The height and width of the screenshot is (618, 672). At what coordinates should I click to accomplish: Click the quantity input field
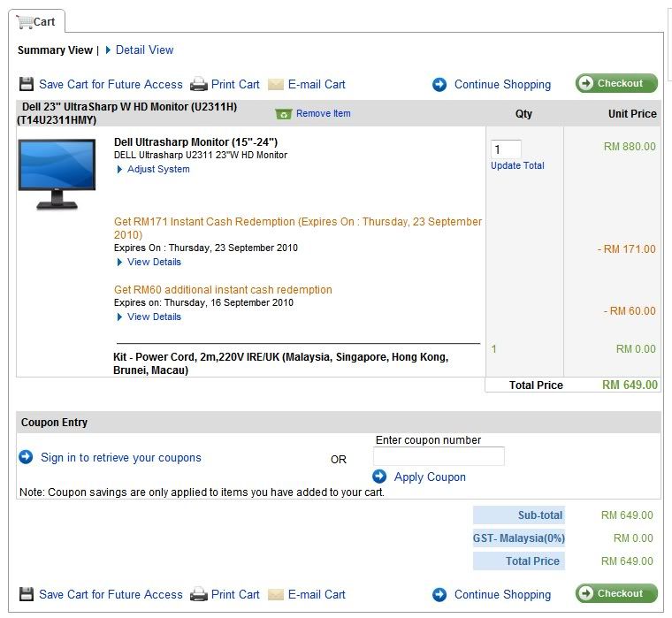[x=506, y=149]
